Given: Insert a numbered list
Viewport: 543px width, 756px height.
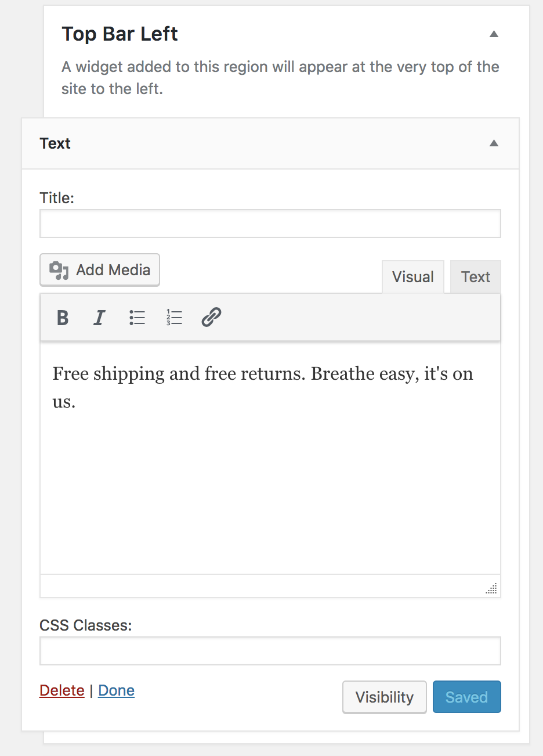Looking at the screenshot, I should pos(174,318).
